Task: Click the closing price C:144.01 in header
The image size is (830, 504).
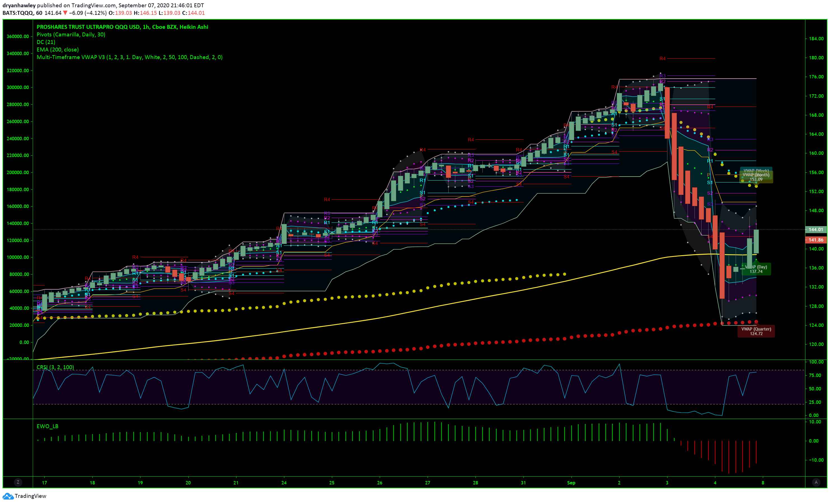Action: 193,13
